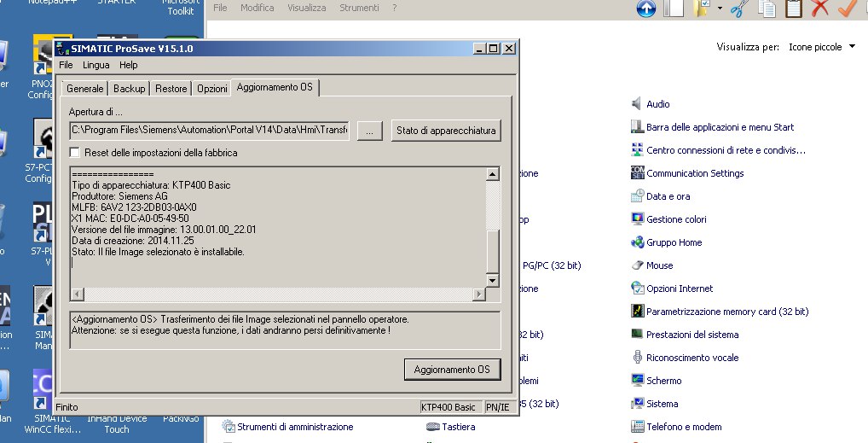This screenshot has height=443, width=868.
Task: Open the Help menu in ProSave
Action: pyautogui.click(x=129, y=65)
